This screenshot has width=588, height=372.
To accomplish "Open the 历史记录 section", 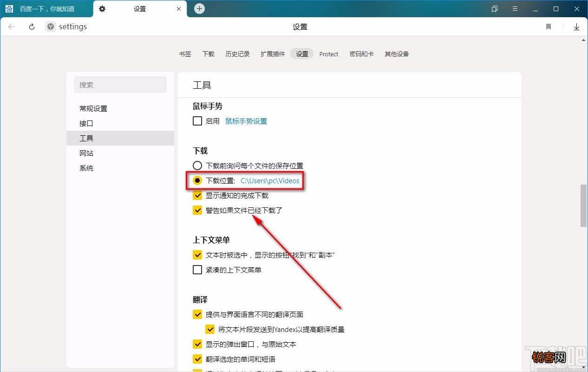I will coord(237,54).
